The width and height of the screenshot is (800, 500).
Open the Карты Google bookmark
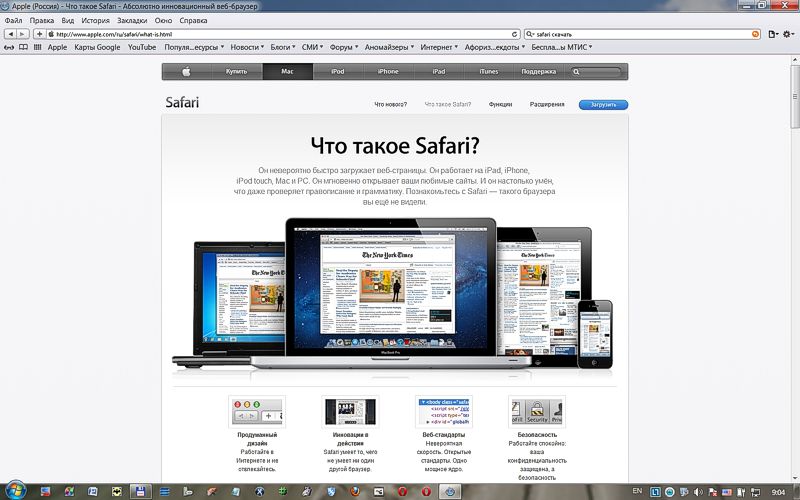[x=97, y=47]
